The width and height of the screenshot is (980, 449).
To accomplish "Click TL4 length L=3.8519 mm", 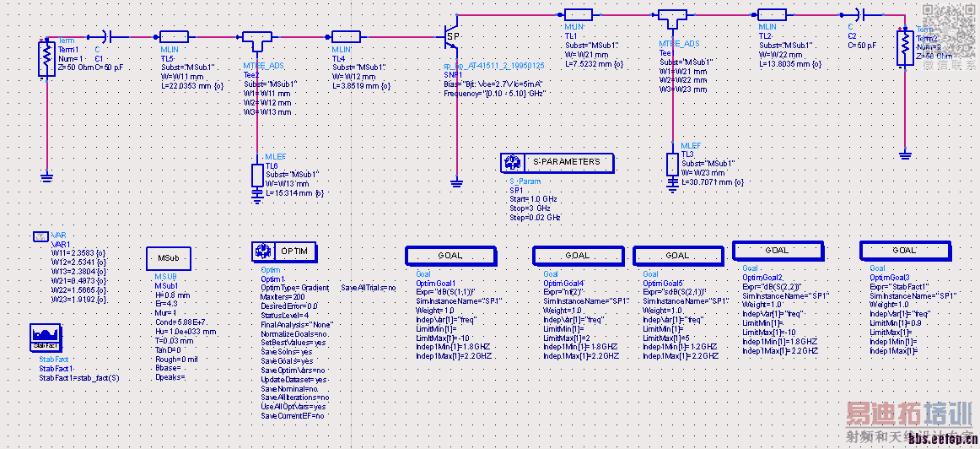I will click(361, 85).
